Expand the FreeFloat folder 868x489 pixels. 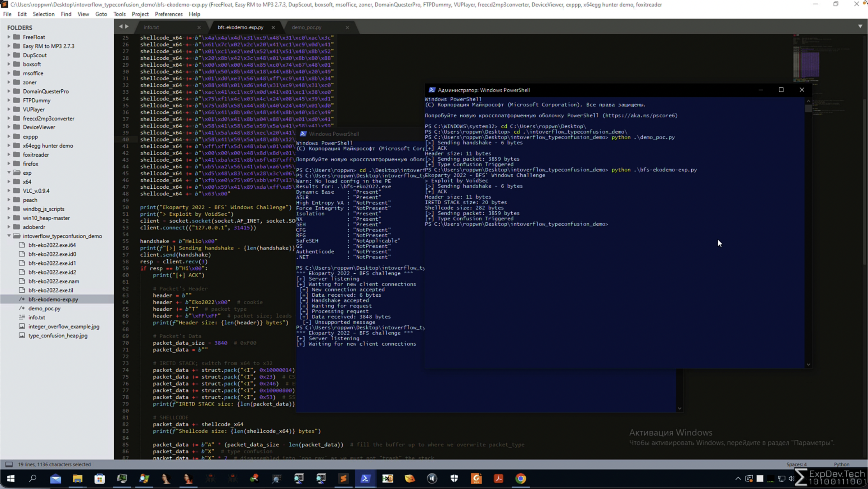tap(9, 37)
